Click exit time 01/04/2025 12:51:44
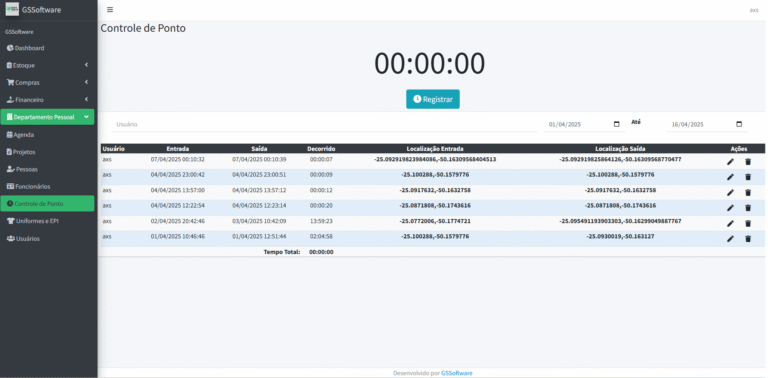This screenshot has height=378, width=768. (259, 236)
